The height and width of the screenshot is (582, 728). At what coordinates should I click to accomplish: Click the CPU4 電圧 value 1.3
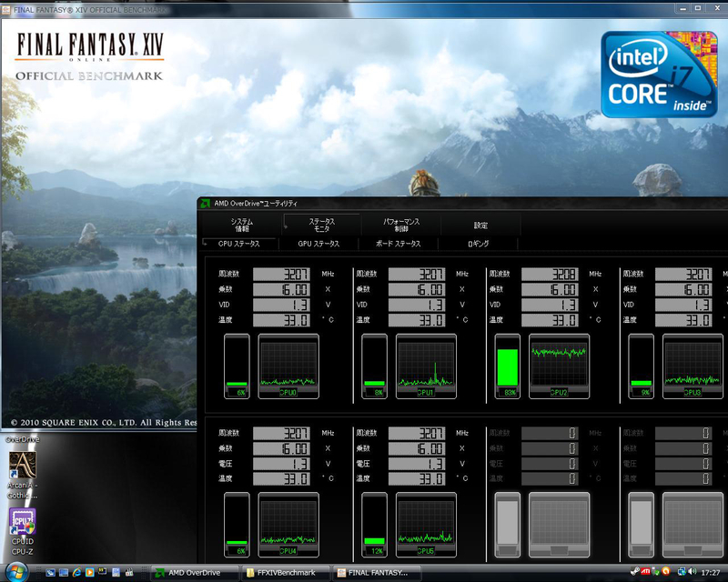tap(281, 463)
